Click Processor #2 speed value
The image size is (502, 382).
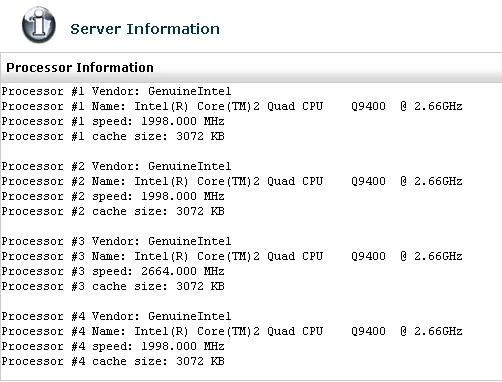tap(183, 196)
